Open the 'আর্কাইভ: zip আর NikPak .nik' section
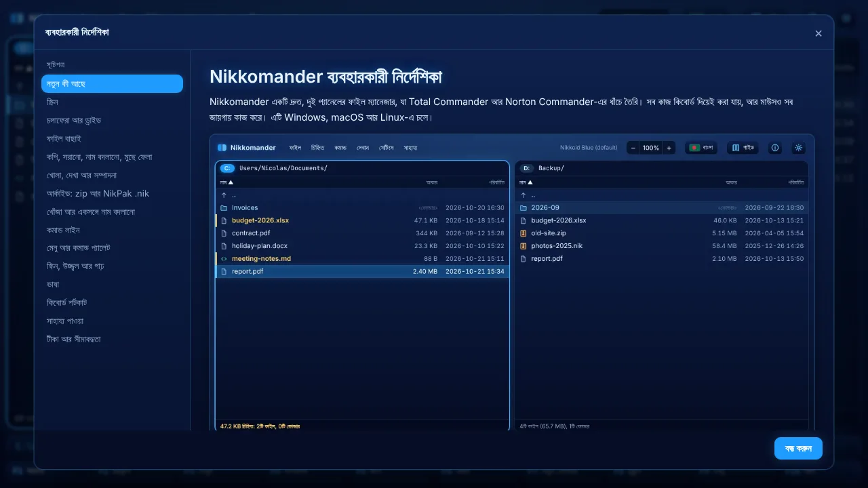Screen dimensions: 868x488 112,193
